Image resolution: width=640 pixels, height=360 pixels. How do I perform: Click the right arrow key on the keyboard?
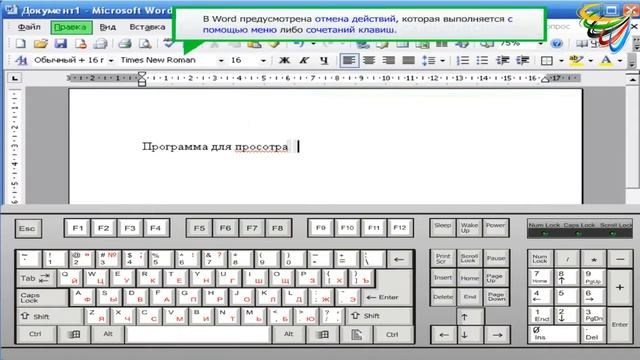click(497, 335)
